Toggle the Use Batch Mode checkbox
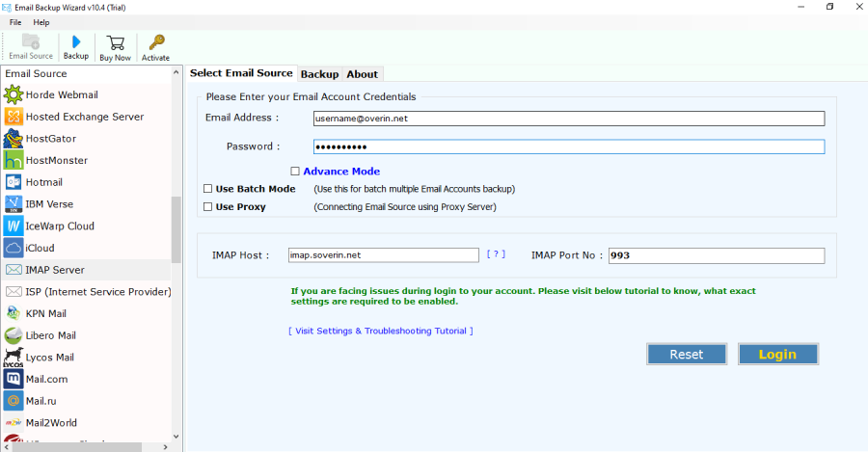868x452 pixels. click(x=208, y=189)
